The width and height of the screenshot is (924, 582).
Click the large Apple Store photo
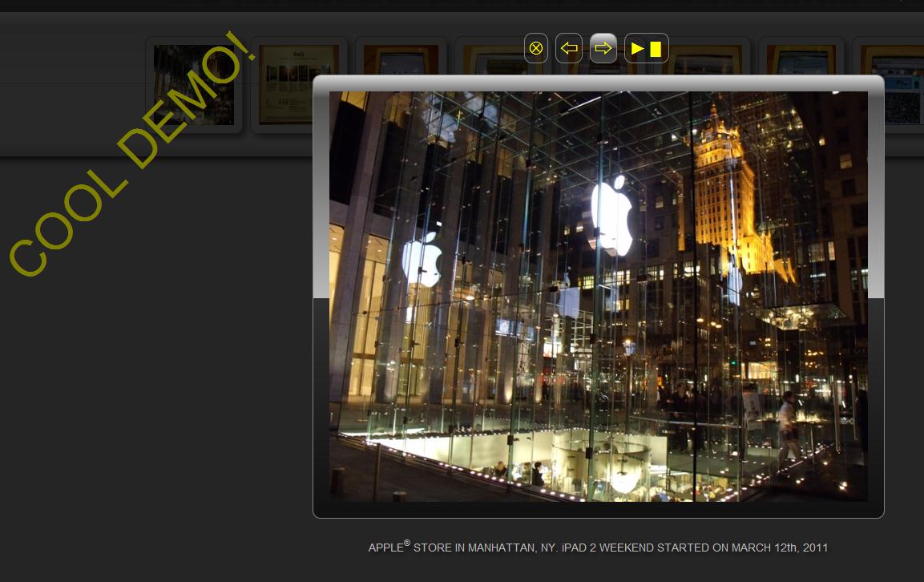tap(598, 296)
